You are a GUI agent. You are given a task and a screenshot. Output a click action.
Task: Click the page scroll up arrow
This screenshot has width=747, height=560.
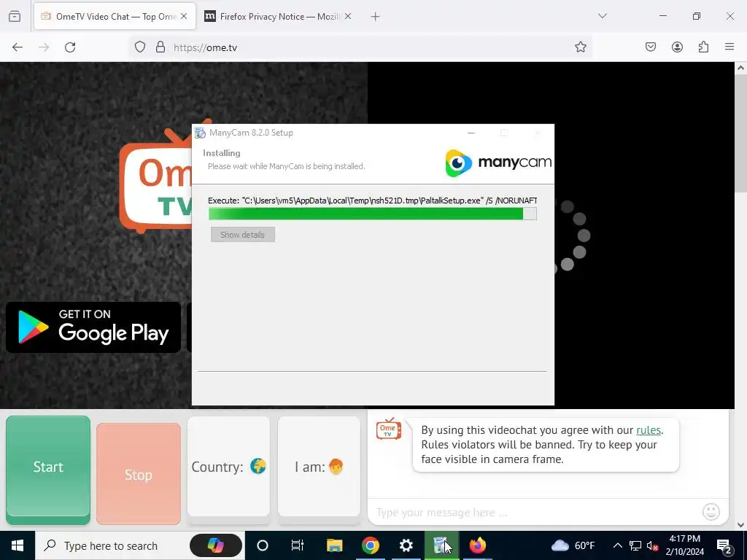740,68
